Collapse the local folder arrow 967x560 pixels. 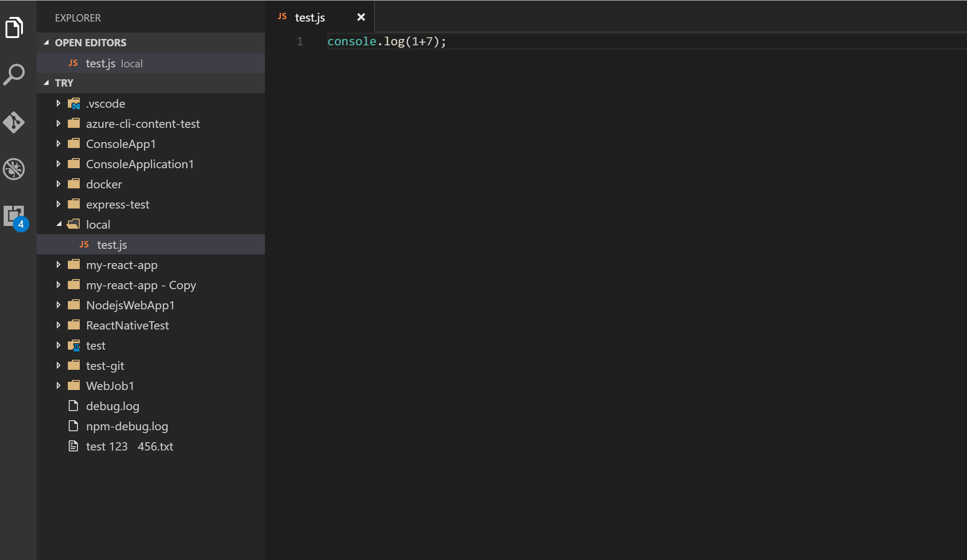pos(59,225)
